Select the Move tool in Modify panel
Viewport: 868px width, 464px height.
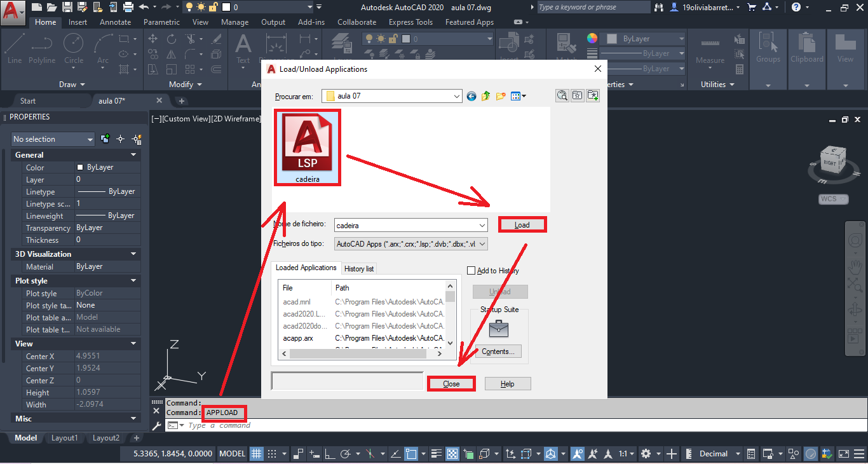153,39
